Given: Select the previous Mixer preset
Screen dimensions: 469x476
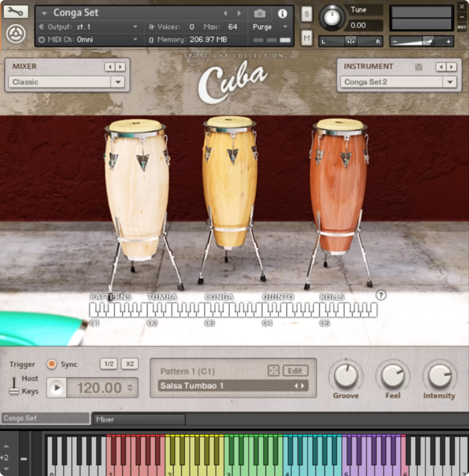Looking at the screenshot, I should pos(110,67).
